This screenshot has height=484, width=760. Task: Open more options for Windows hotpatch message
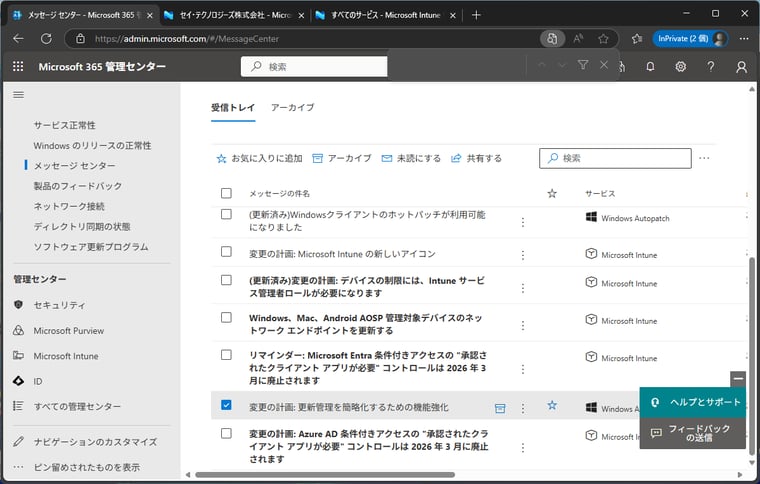tap(522, 222)
